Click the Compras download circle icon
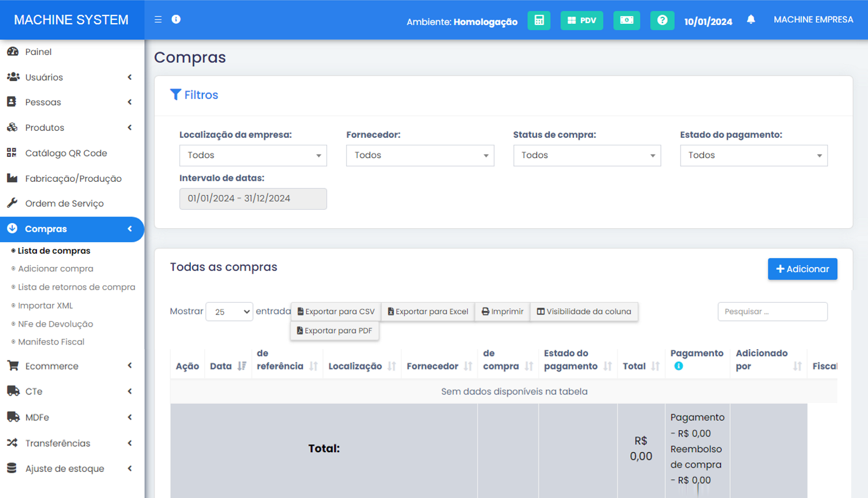The width and height of the screenshot is (868, 498). (12, 228)
